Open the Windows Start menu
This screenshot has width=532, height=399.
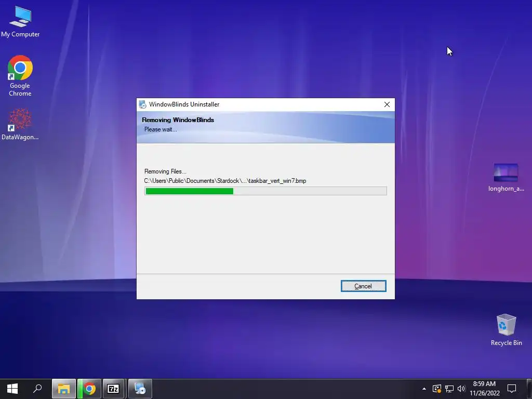12,389
